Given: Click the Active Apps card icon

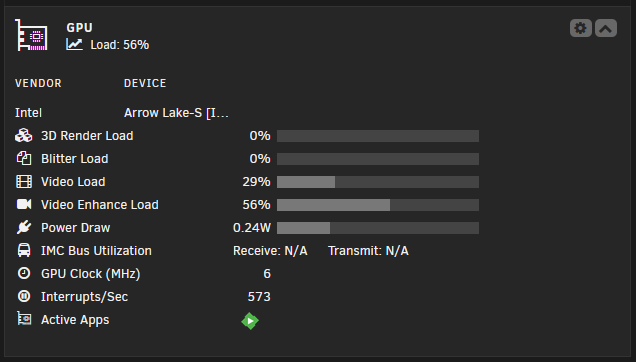Looking at the screenshot, I should tap(24, 319).
